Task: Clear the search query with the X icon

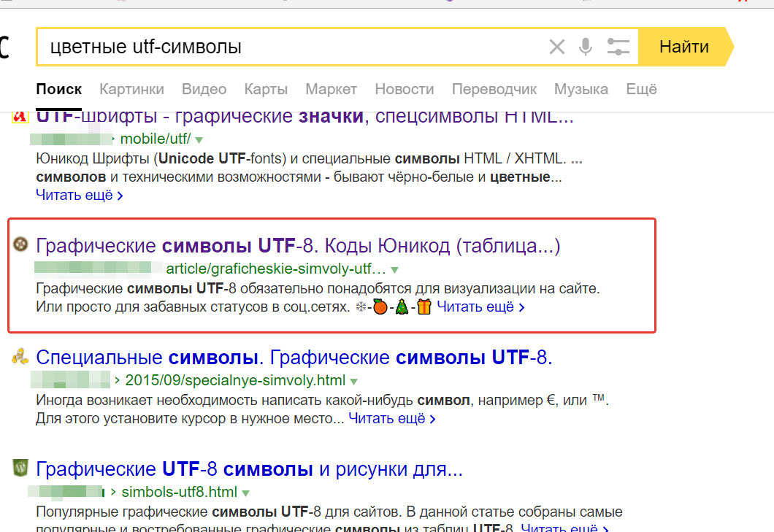Action: tap(557, 47)
